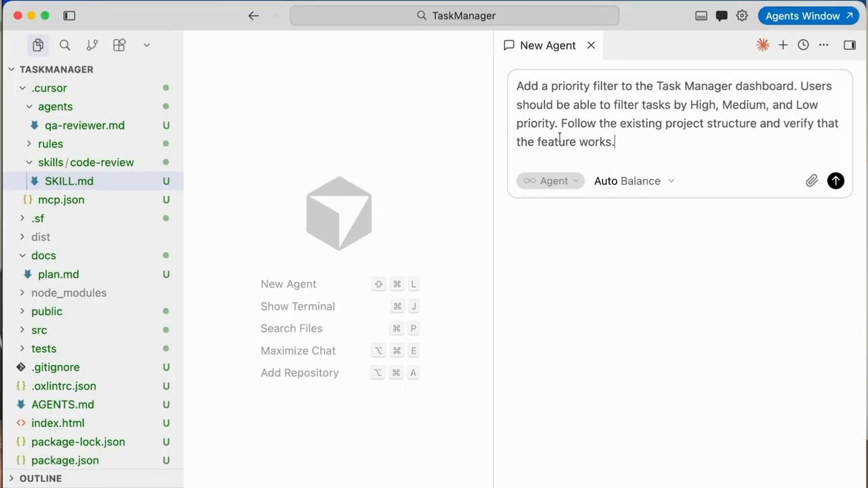Image resolution: width=868 pixels, height=488 pixels.
Task: Click the markdown icon of SKILL.md
Action: [x=35, y=181]
